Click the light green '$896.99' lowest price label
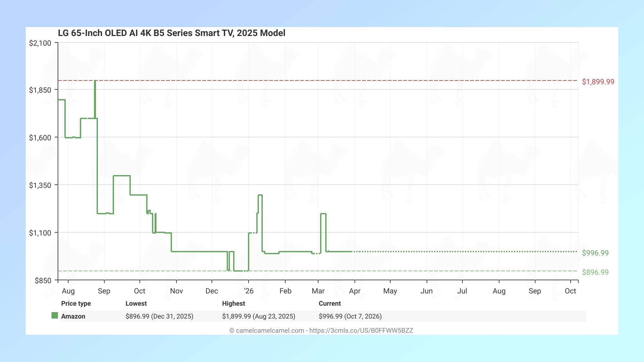The height and width of the screenshot is (362, 644). click(595, 272)
